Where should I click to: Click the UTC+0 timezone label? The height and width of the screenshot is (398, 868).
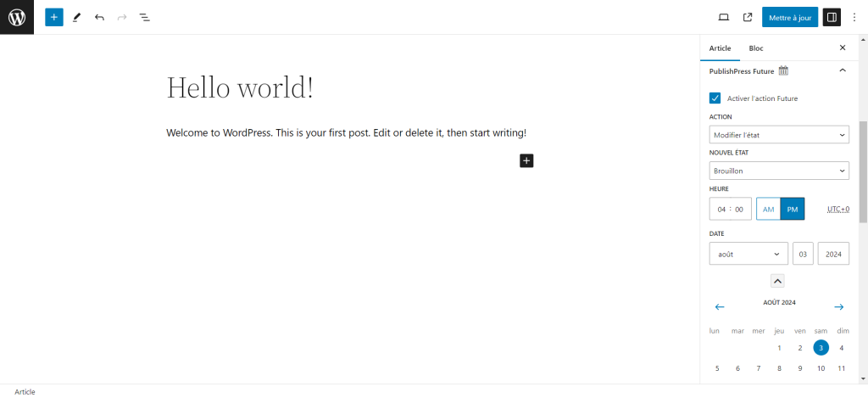tap(838, 209)
